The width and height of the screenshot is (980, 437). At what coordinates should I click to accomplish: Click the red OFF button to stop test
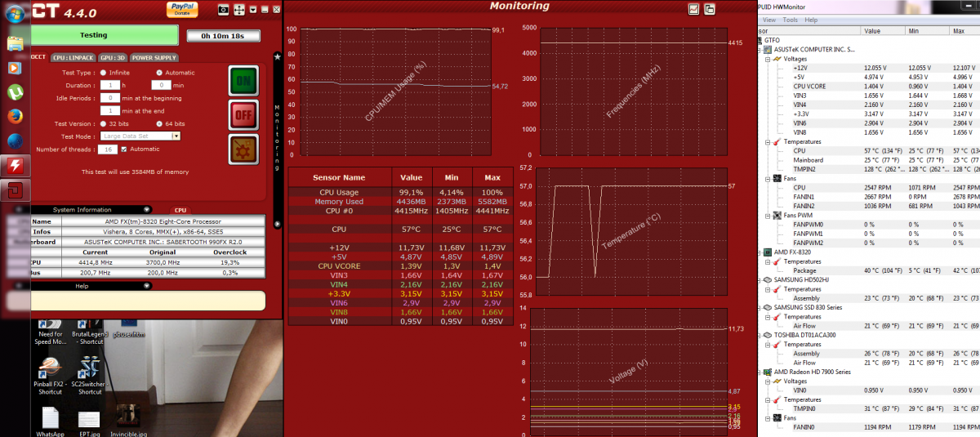click(243, 116)
